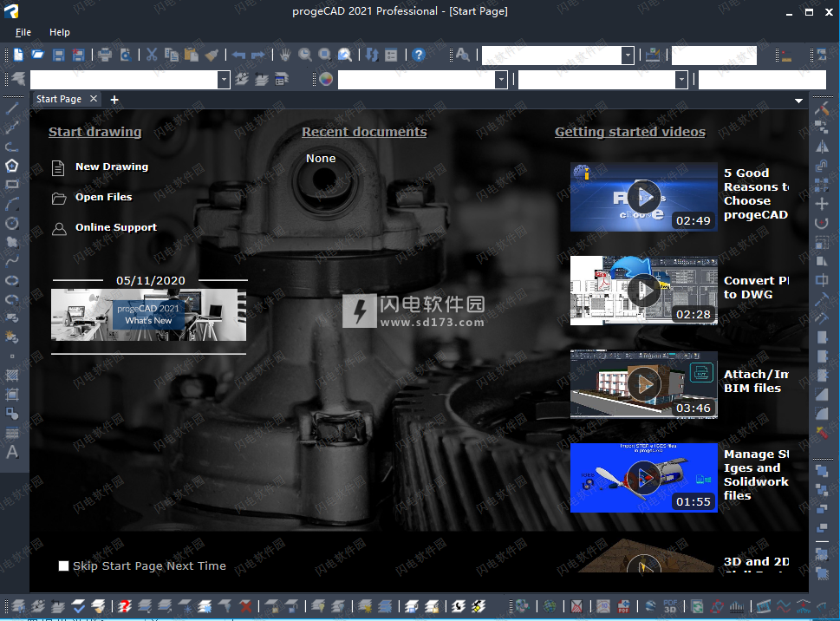Viewport: 840px width, 621px height.
Task: Click the PDF 3D export icon
Action: point(670,606)
